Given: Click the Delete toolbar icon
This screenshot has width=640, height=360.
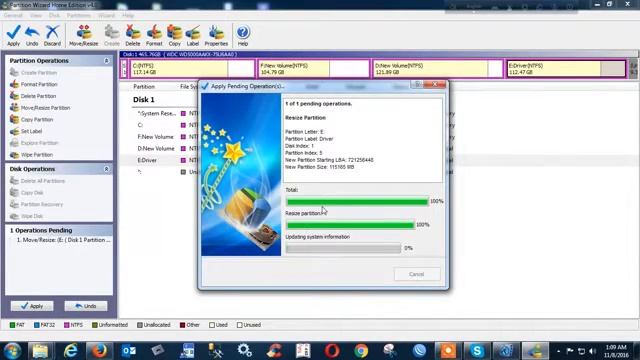Looking at the screenshot, I should pos(133,35).
